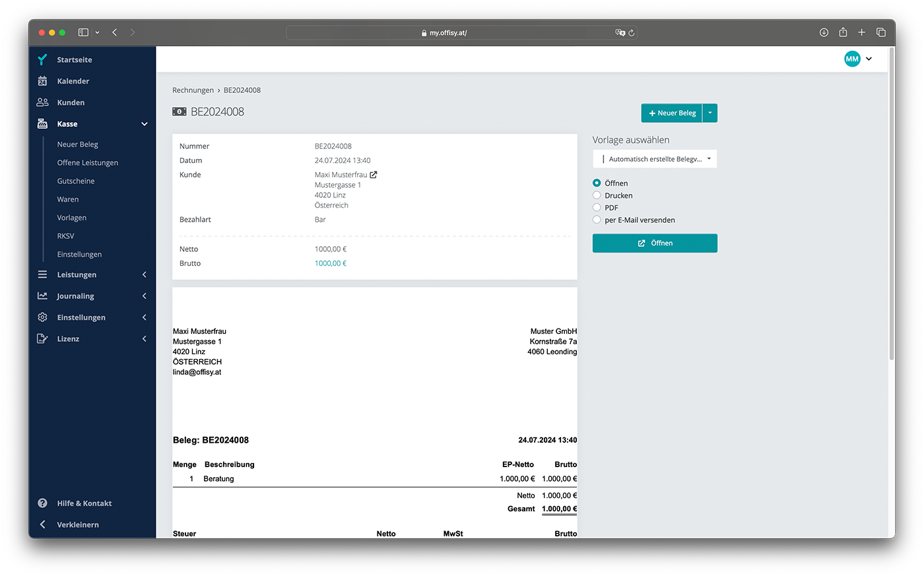Expand the Einstellungen submenu chevron
This screenshot has height=576, width=924.
tap(145, 317)
